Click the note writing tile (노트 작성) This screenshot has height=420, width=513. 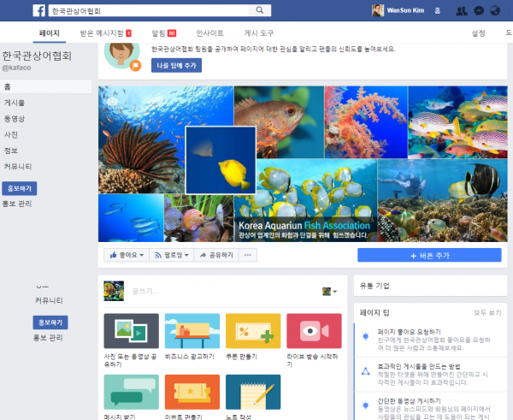click(252, 397)
